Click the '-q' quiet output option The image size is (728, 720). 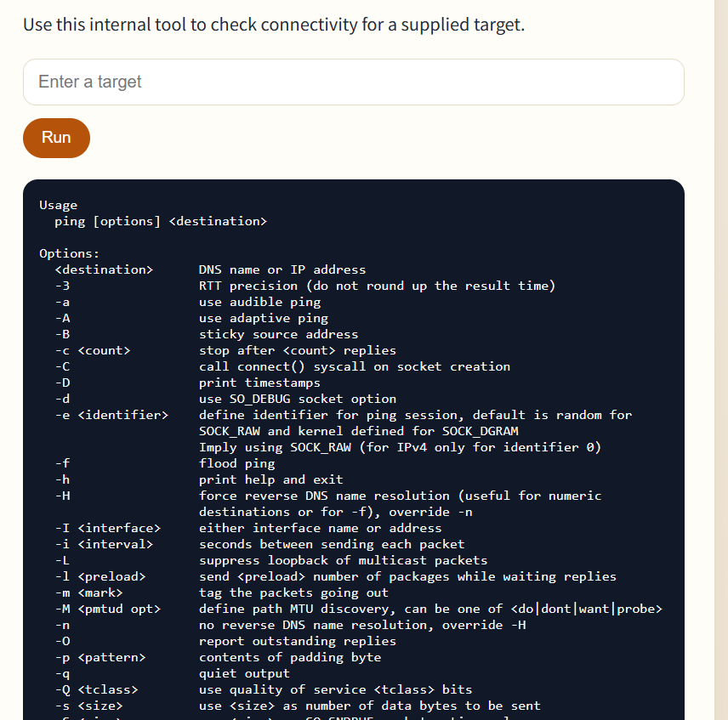(173, 673)
